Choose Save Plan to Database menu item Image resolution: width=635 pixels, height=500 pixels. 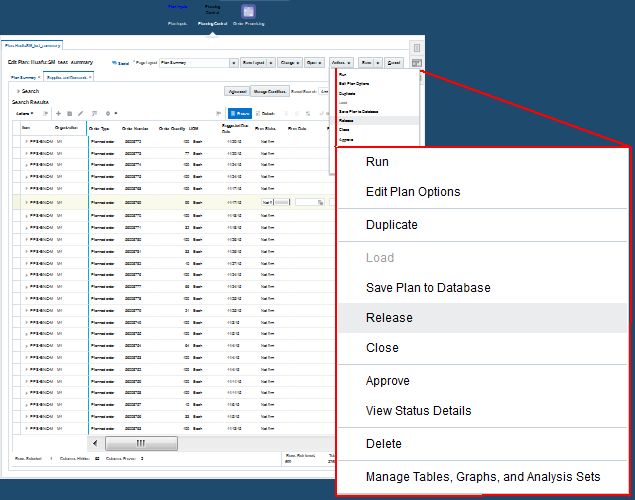[x=428, y=288]
